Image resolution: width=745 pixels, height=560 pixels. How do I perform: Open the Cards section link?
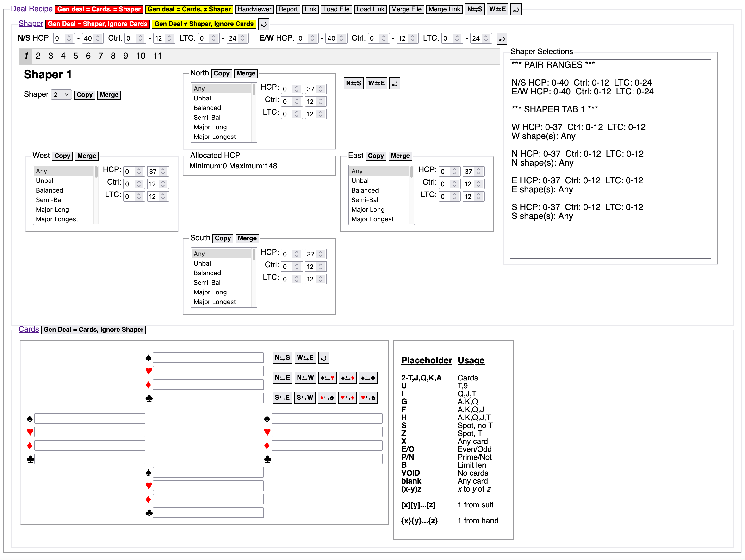[x=29, y=329]
